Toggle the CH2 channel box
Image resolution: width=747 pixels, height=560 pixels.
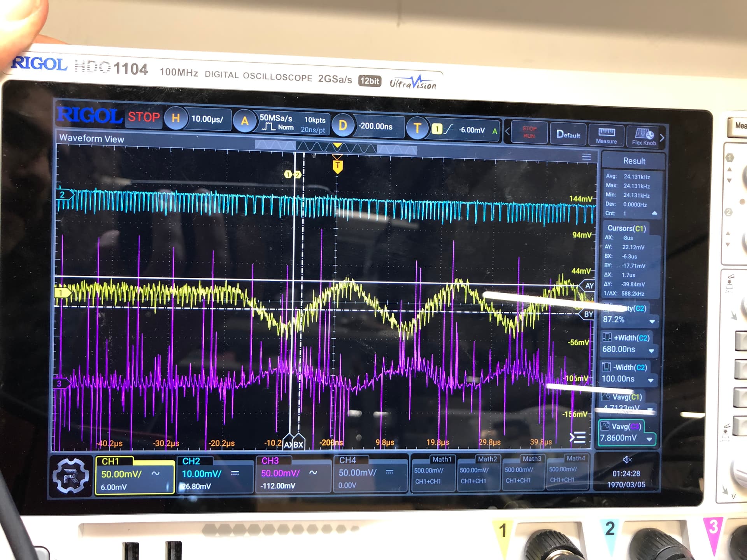coord(215,474)
